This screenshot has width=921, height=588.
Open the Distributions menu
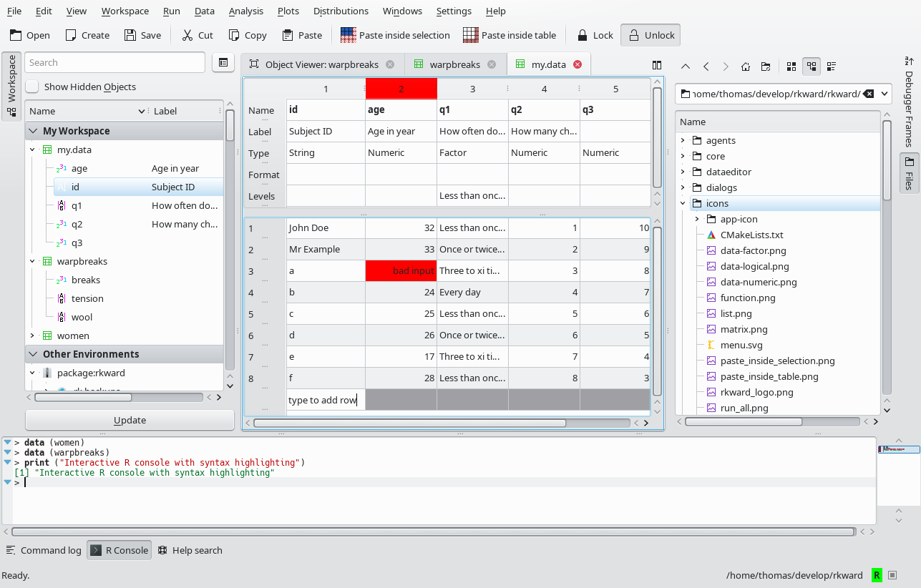(341, 11)
